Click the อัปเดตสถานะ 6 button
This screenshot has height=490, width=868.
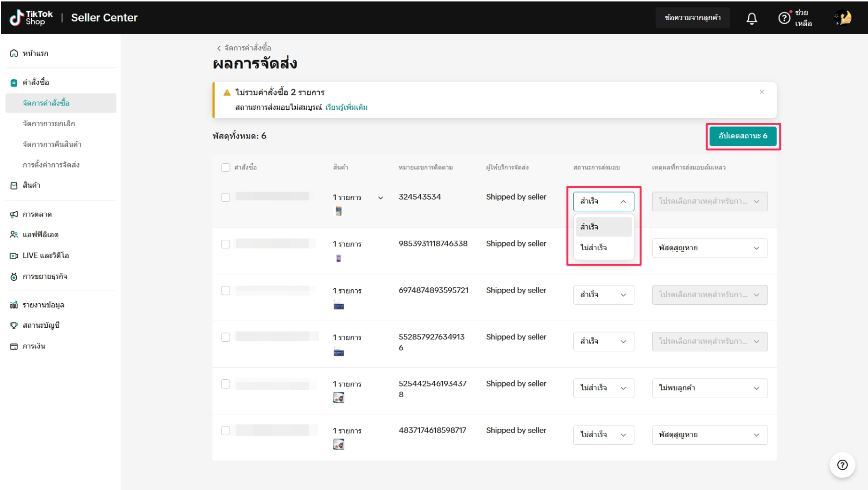[742, 136]
